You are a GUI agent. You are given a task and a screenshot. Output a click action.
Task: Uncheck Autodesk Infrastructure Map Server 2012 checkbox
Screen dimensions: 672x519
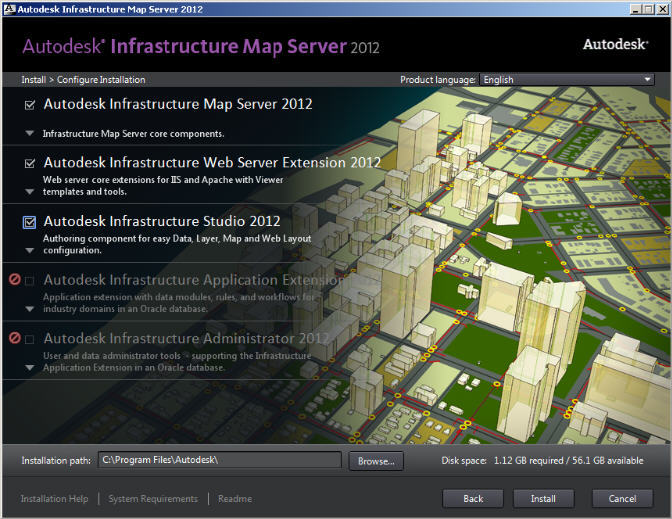point(30,105)
